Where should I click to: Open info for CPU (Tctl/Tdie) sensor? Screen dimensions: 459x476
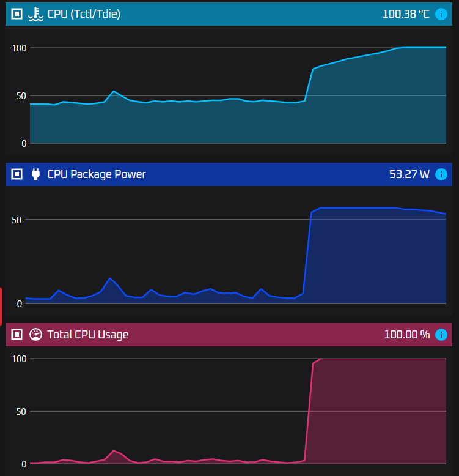click(x=441, y=13)
